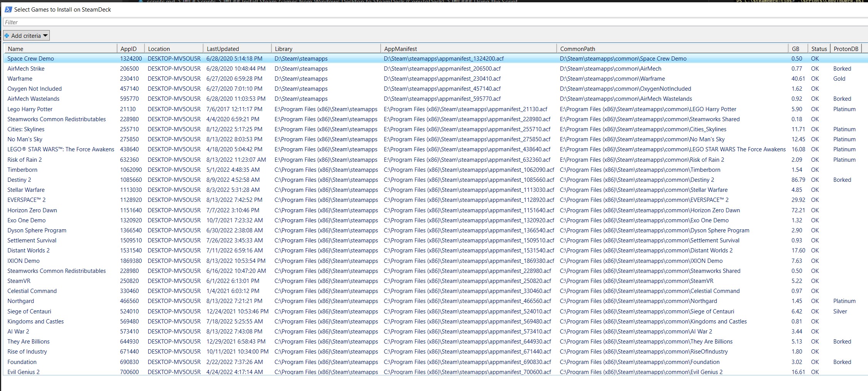The width and height of the screenshot is (868, 391).
Task: Select the Cities: Skylines row
Action: point(435,129)
